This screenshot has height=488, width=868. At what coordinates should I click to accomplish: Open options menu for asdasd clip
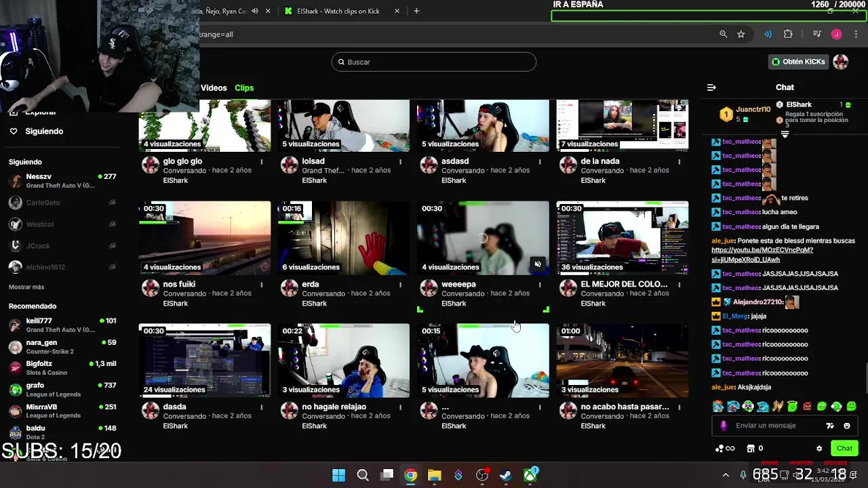(540, 161)
